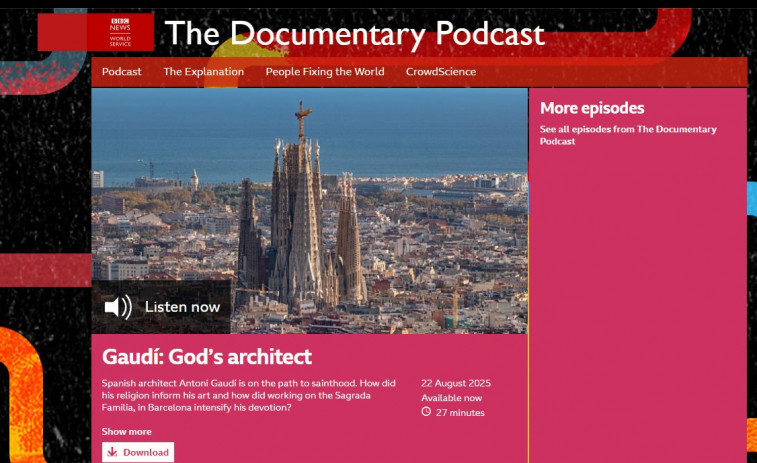Click the speaker icon beside Listen now

(x=118, y=307)
